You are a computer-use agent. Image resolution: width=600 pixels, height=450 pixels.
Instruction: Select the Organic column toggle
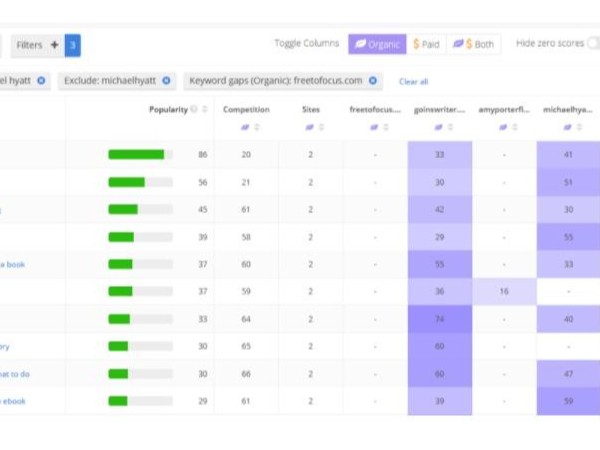tap(377, 44)
